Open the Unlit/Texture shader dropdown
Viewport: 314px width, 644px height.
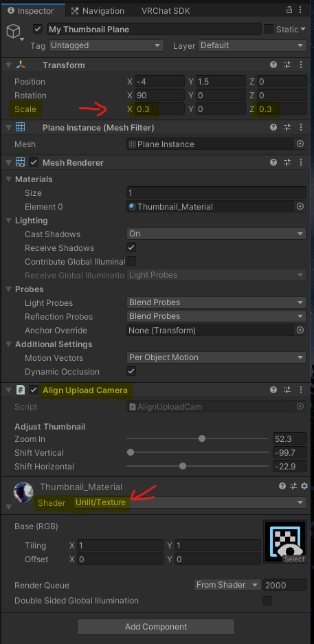190,502
